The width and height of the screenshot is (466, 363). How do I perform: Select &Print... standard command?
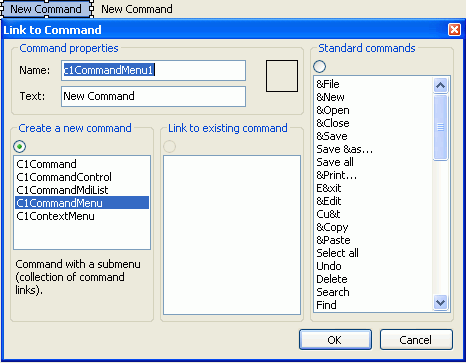tap(373, 175)
